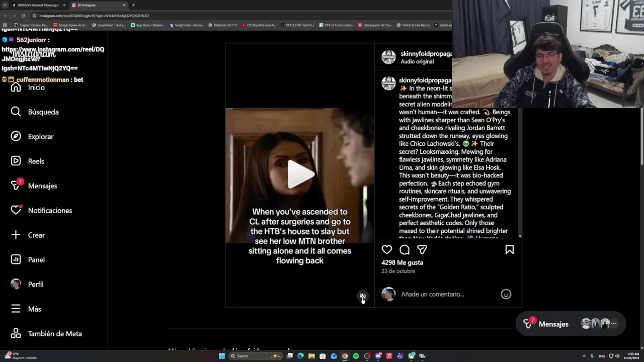Image resolution: width=644 pixels, height=362 pixels.
Task: Open File Explorer from the taskbar
Action: point(311,356)
